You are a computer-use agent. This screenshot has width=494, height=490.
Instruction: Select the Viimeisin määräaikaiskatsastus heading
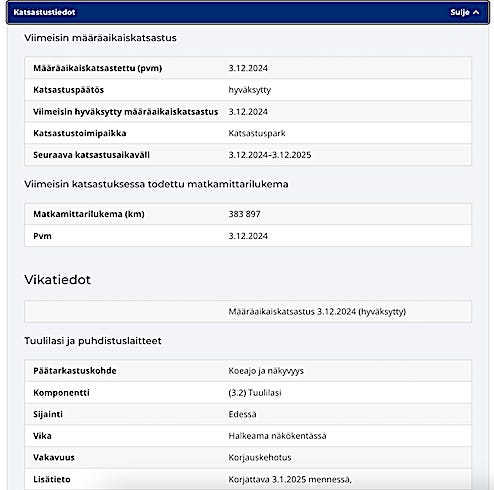[100, 38]
